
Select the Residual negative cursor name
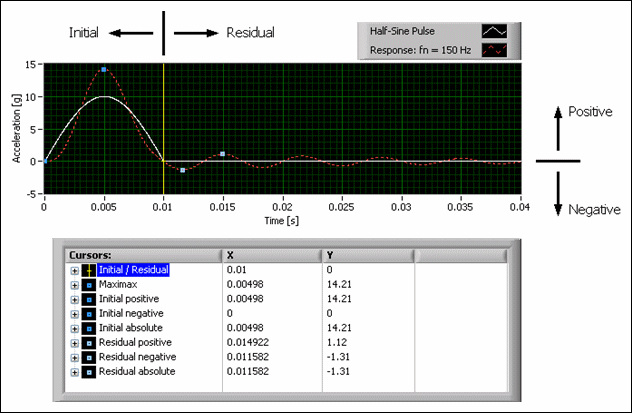(138, 357)
